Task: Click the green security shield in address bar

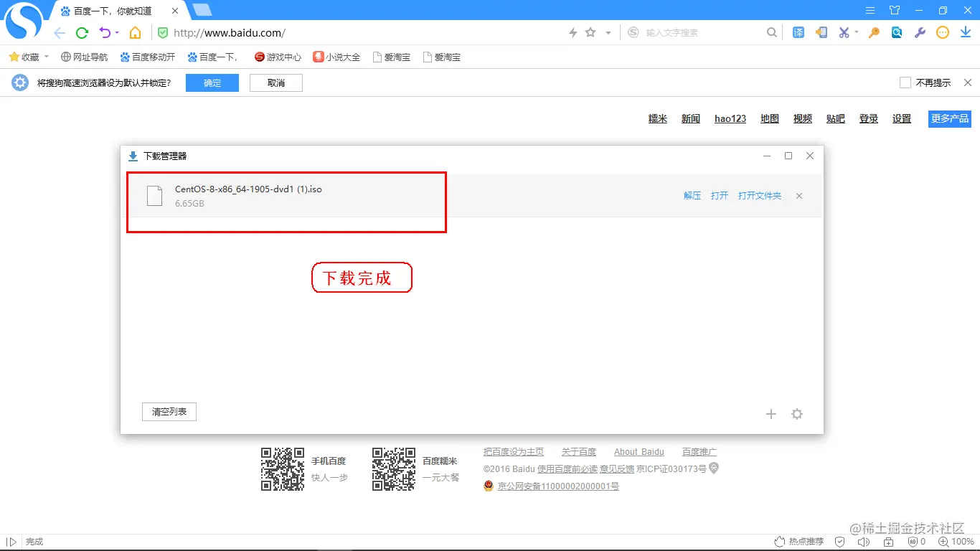Action: click(163, 33)
